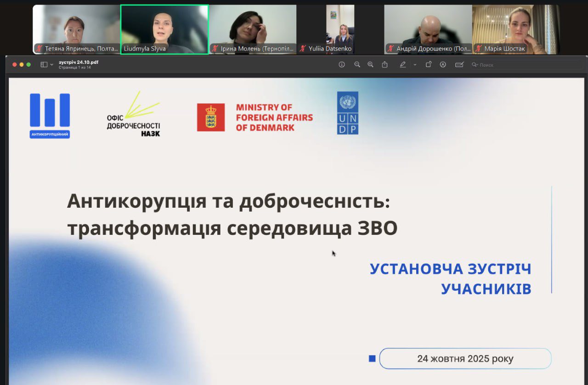Viewport: 588px width, 385px height.
Task: Open the Share icon in Preview
Action: (x=385, y=65)
